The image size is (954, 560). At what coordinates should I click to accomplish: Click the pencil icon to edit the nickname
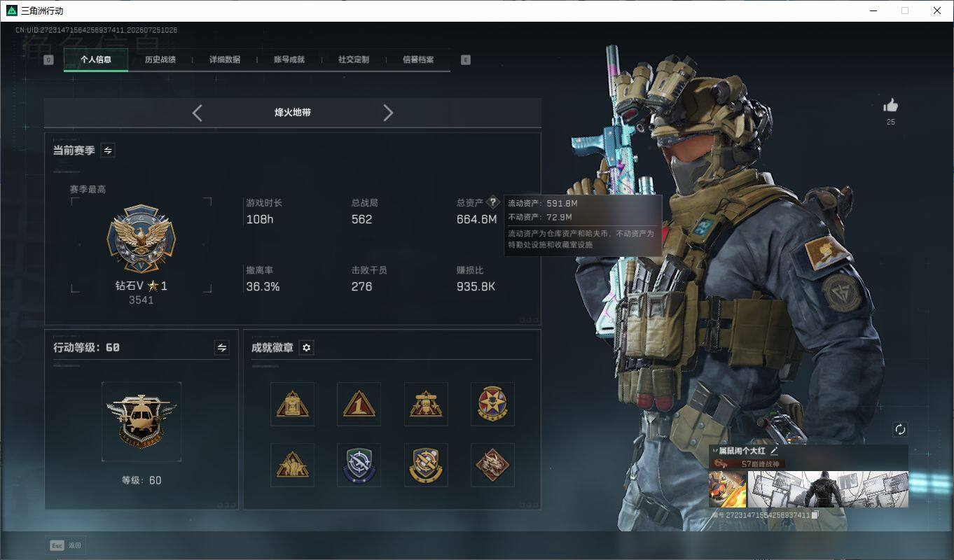pyautogui.click(x=773, y=451)
